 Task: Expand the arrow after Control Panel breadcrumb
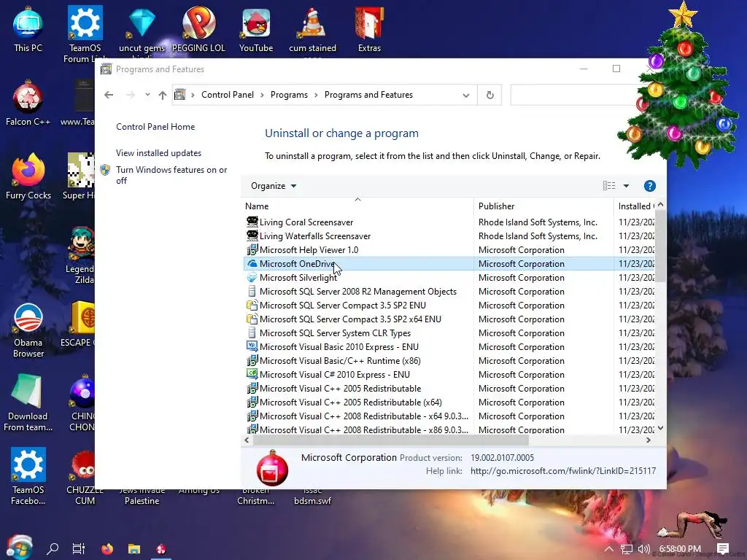point(262,95)
